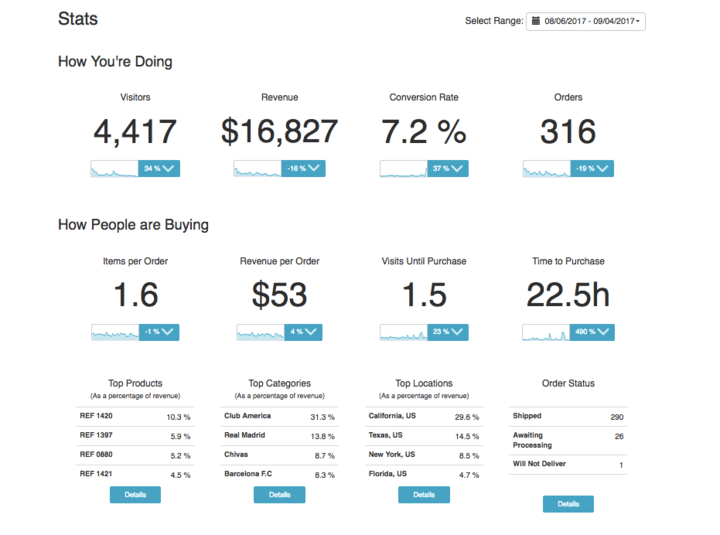Image resolution: width=720 pixels, height=535 pixels.
Task: Open the Select Range date picker
Action: [585, 21]
